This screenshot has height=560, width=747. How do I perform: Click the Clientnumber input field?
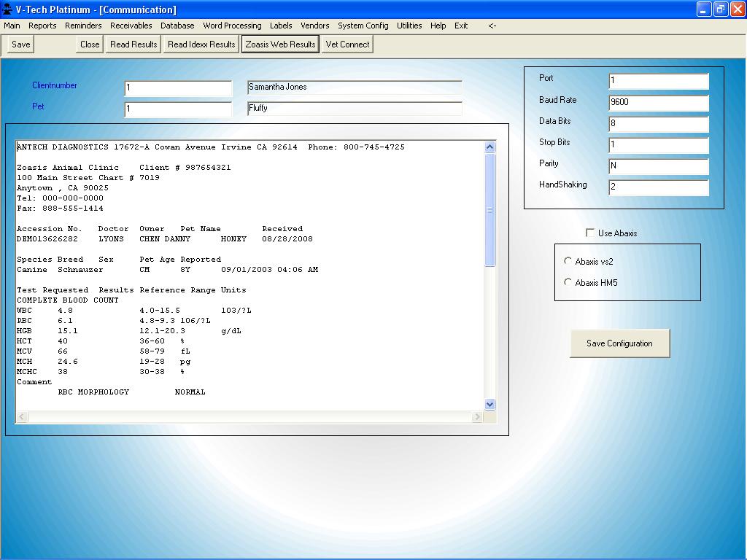pyautogui.click(x=178, y=88)
